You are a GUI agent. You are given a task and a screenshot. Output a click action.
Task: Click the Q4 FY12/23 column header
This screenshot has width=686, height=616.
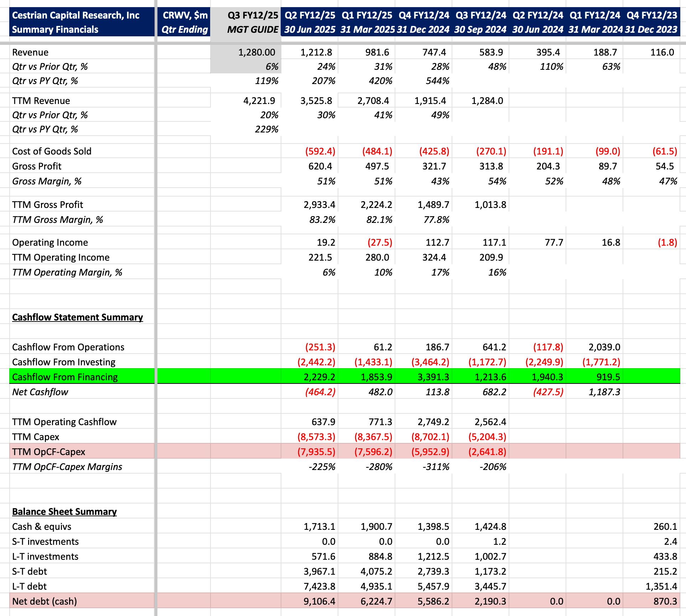click(651, 22)
